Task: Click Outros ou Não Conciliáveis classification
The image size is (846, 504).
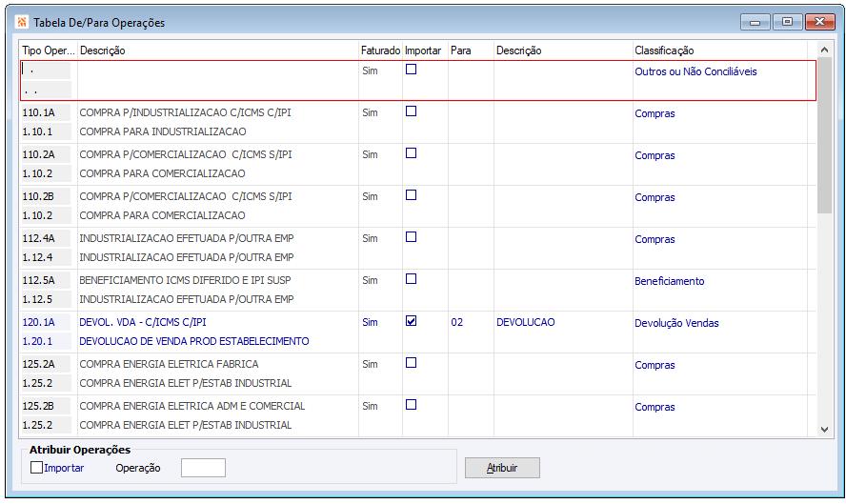Action: tap(695, 71)
